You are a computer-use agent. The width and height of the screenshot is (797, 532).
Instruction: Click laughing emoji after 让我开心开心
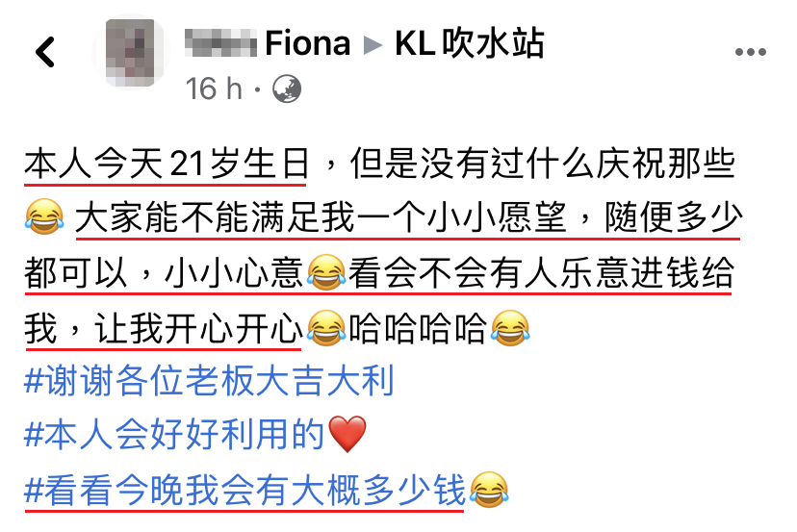326,328
